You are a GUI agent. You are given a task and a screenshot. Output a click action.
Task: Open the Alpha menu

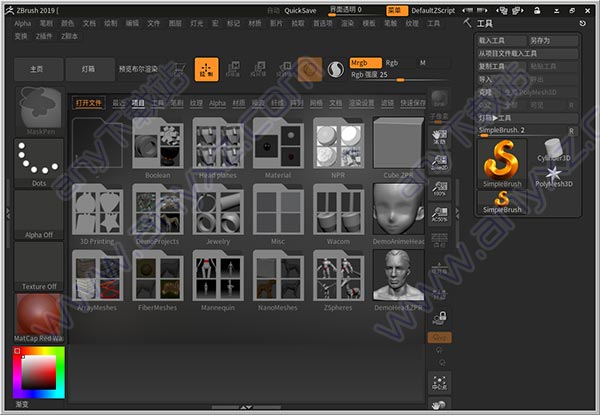pos(23,24)
